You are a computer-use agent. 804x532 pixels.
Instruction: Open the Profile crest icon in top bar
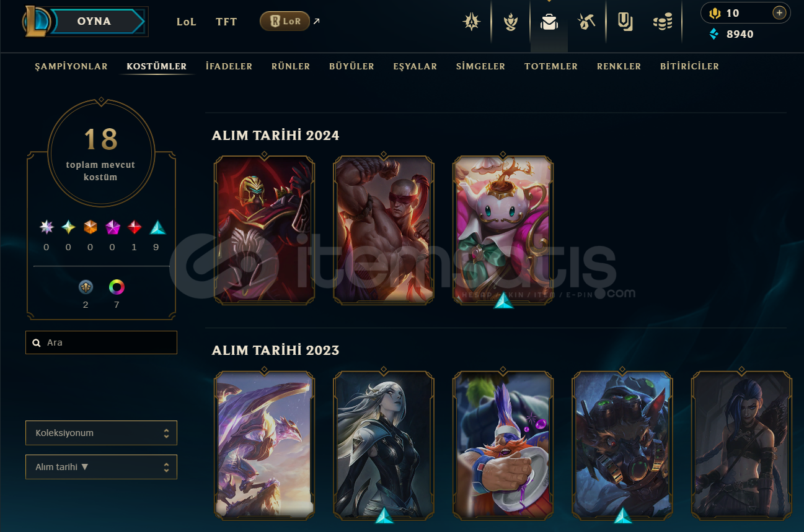(471, 22)
